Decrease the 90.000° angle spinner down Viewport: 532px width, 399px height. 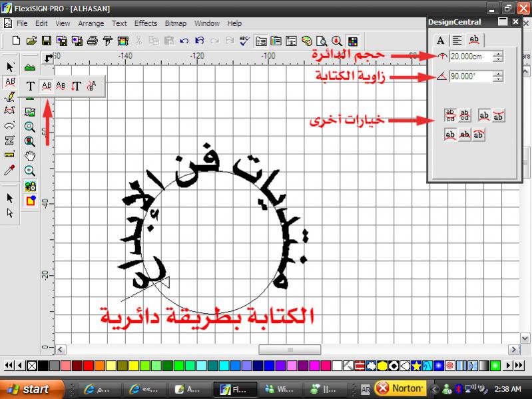499,80
